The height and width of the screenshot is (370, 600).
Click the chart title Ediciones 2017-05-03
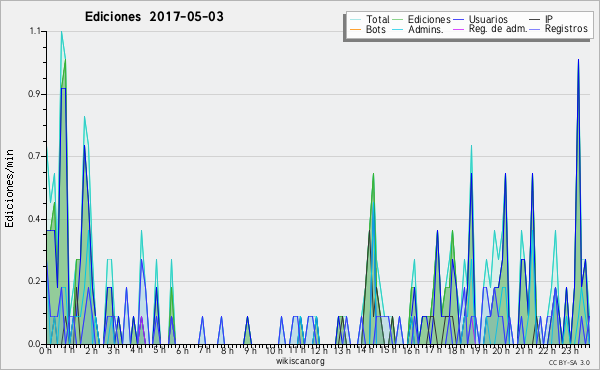(154, 17)
